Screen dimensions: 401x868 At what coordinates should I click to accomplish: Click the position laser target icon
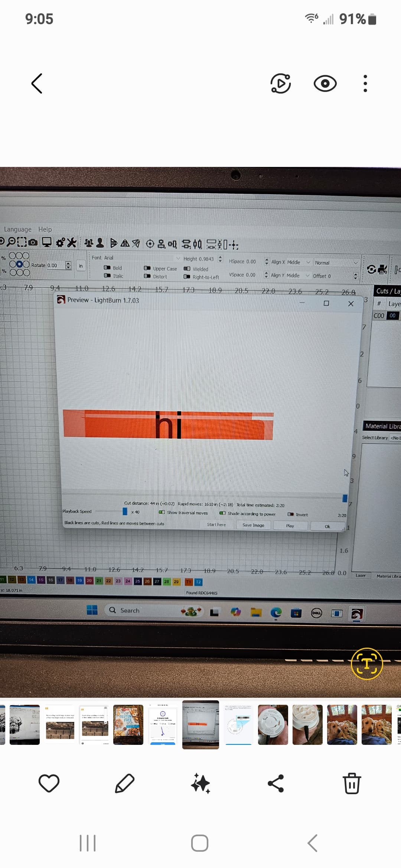[150, 244]
